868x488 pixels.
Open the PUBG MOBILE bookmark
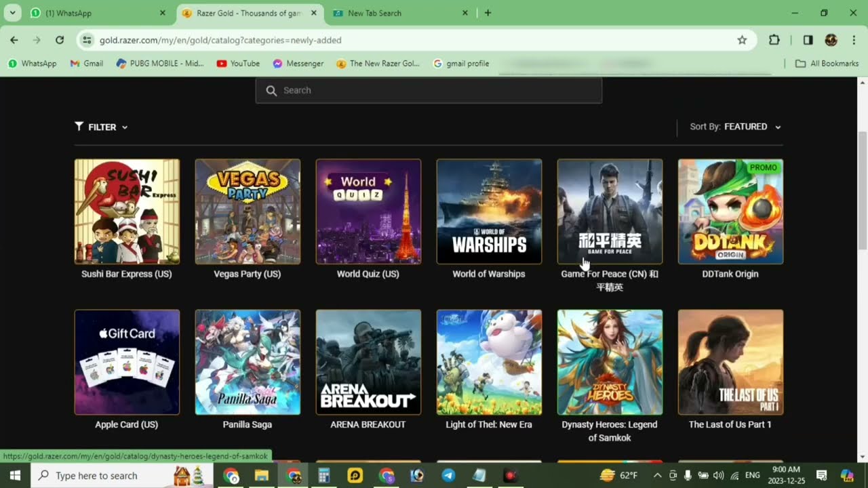[160, 63]
